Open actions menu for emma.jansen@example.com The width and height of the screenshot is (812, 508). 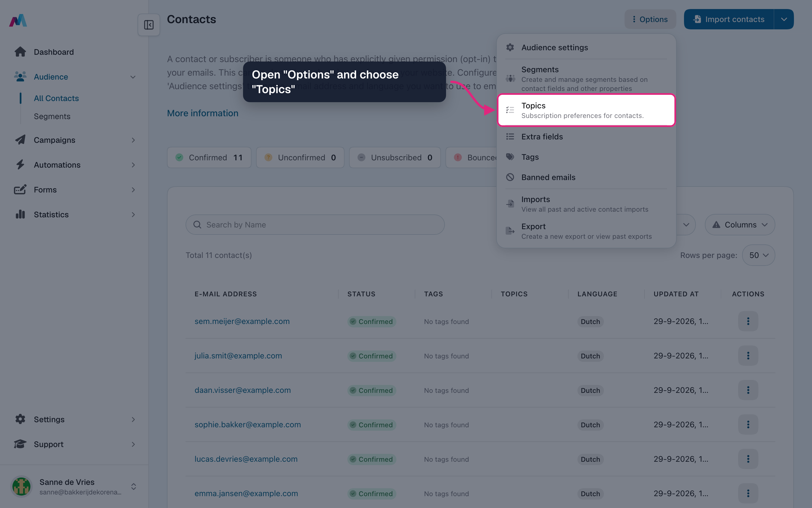[748, 493]
